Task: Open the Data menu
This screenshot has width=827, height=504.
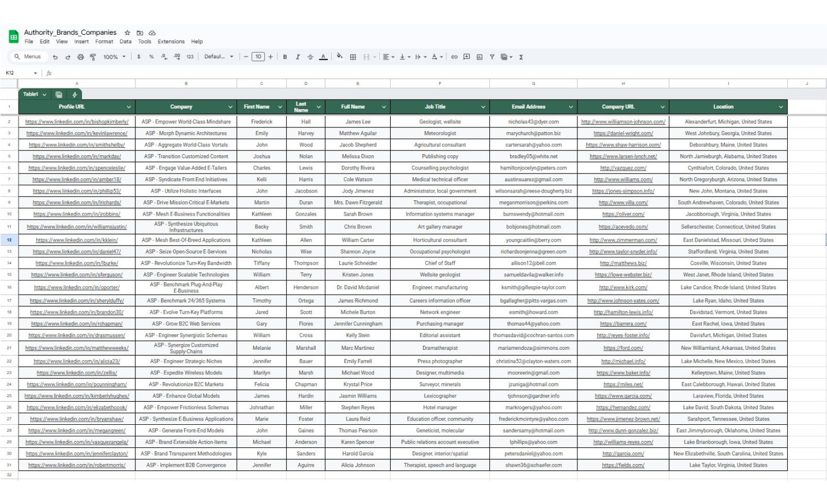Action: pos(125,41)
